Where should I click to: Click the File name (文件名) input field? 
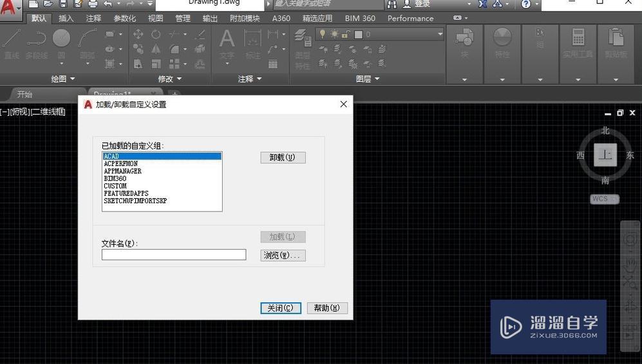coord(174,255)
